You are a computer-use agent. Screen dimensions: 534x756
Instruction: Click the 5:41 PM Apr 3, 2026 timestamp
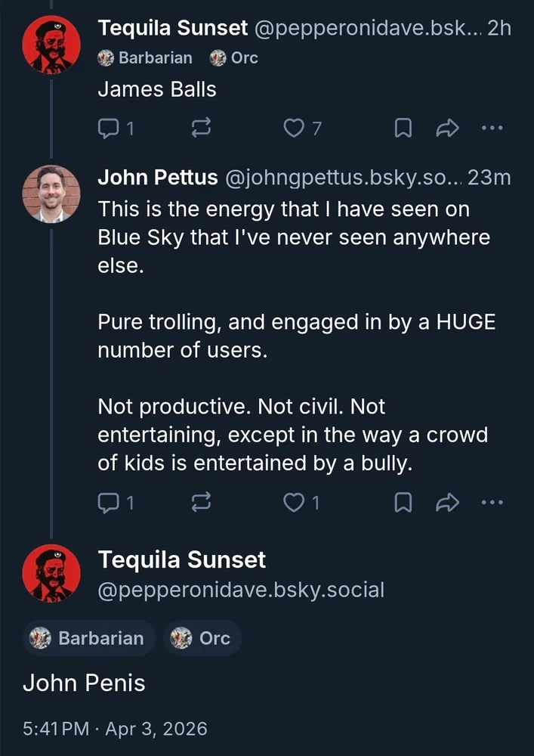(115, 729)
